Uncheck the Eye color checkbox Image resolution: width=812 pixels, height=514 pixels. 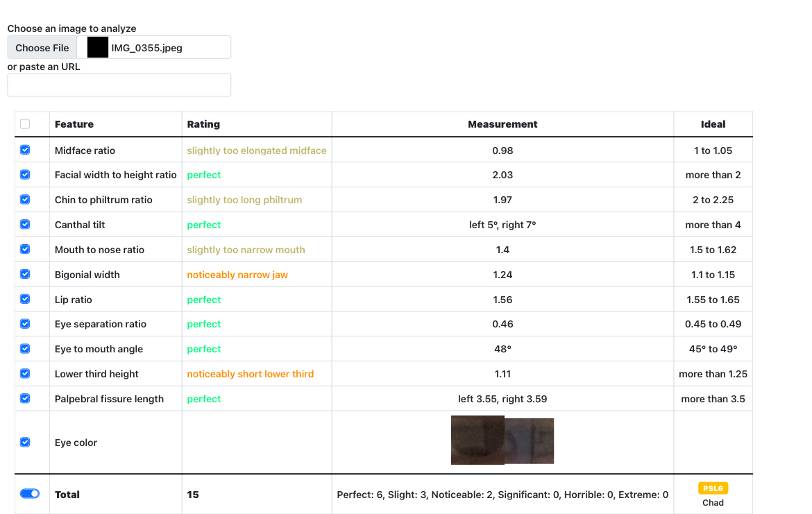(x=25, y=443)
